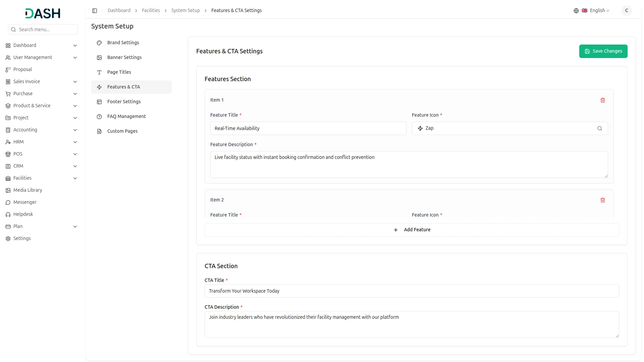Open user avatar C menu
Image resolution: width=644 pixels, height=362 pixels.
(x=626, y=11)
